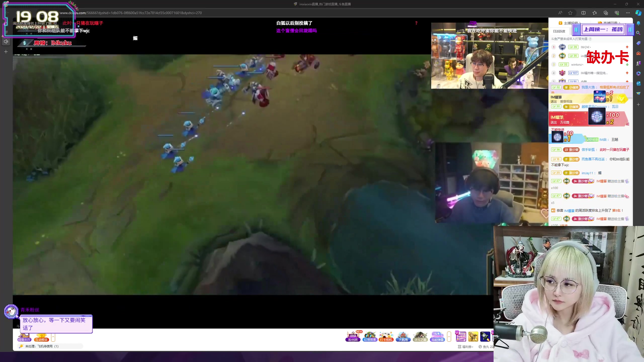Launch the 大航海 ship activity
The width and height of the screenshot is (644, 362).
coord(403,336)
